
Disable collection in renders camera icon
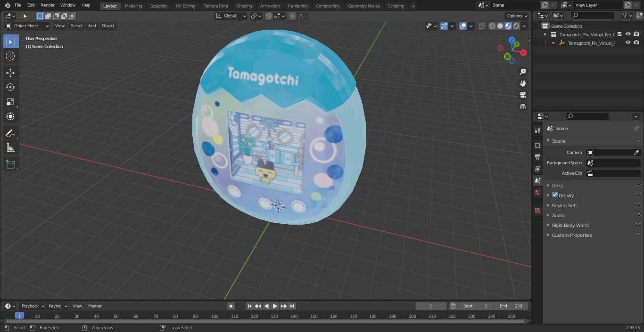click(x=636, y=34)
